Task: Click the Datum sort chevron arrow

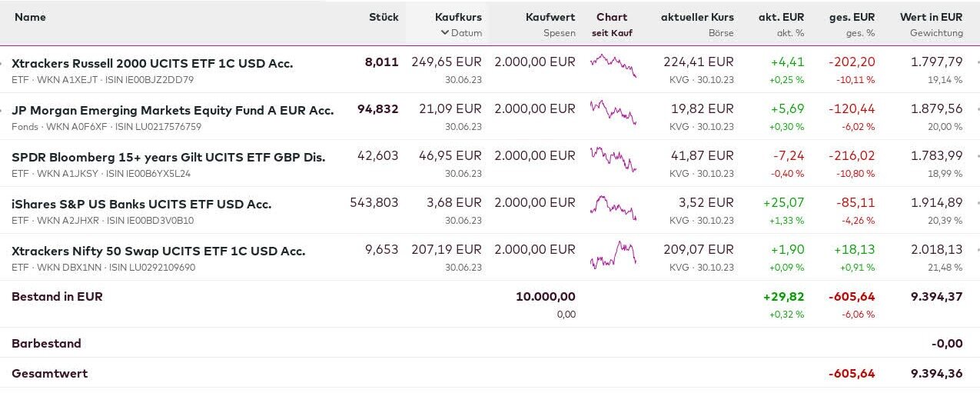Action: coord(444,33)
